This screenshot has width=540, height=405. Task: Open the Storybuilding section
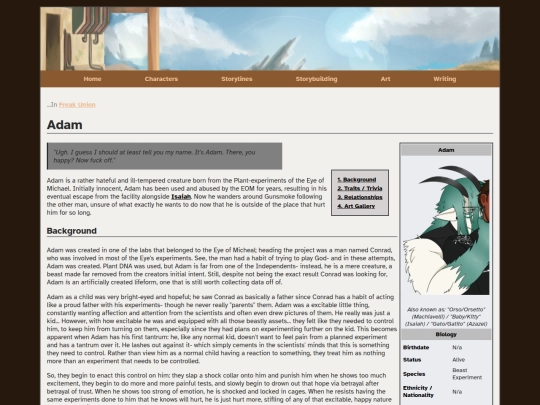coord(316,79)
